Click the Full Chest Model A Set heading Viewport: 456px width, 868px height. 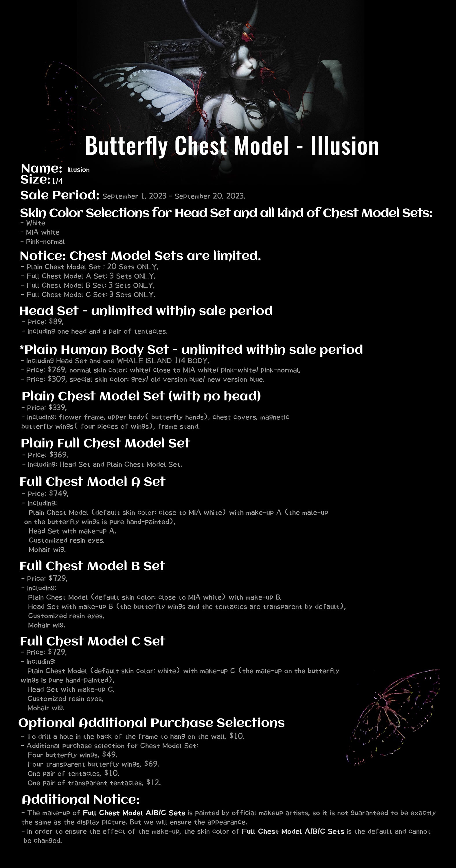[92, 482]
